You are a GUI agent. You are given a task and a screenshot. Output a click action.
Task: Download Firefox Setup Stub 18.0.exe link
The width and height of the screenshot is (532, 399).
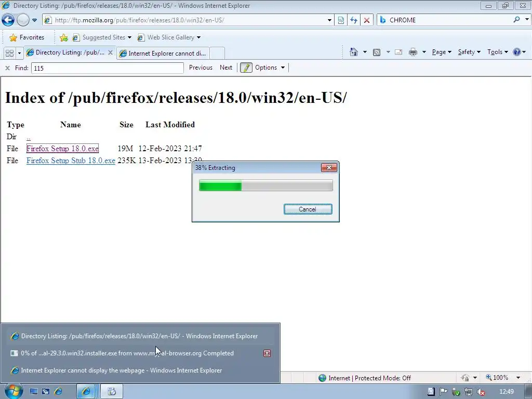71,161
